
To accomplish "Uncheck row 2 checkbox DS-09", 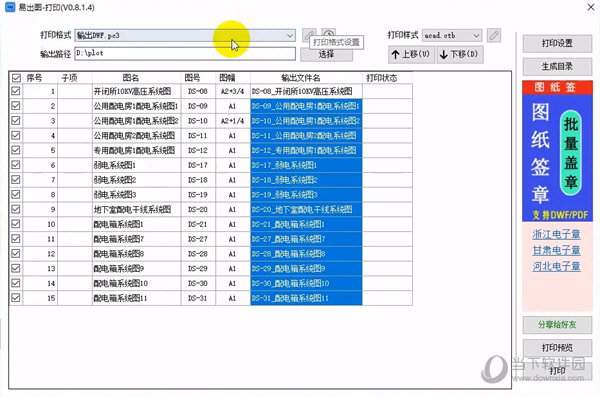I will pos(16,106).
